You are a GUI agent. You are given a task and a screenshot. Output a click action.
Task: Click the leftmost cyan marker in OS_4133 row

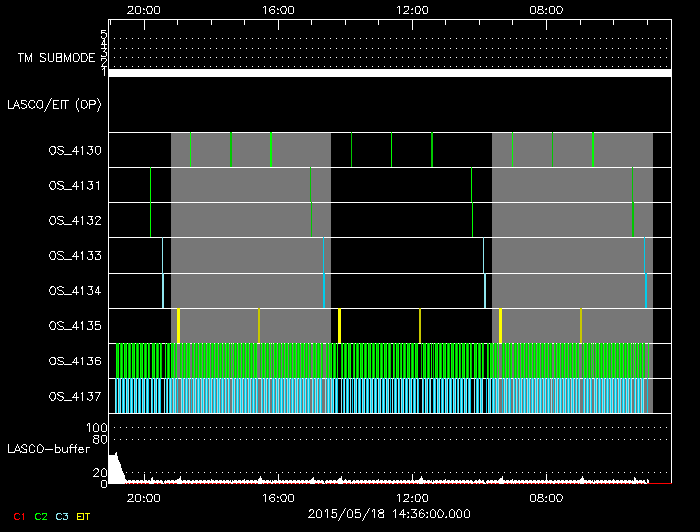point(163,256)
